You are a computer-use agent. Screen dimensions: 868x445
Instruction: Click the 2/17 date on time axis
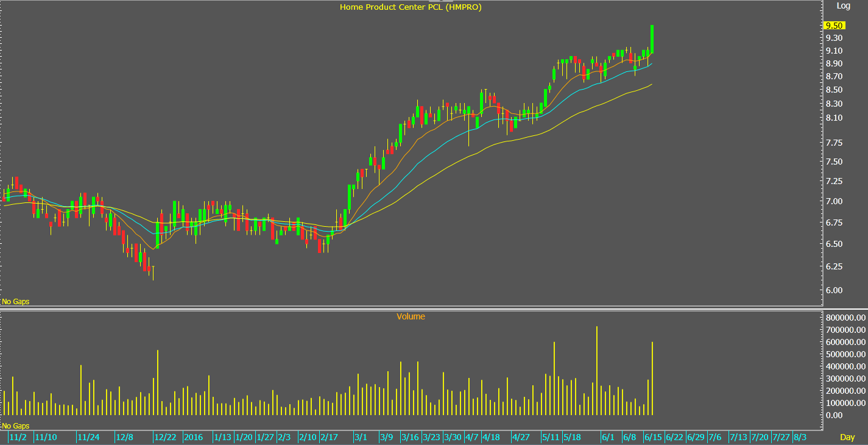[329, 437]
